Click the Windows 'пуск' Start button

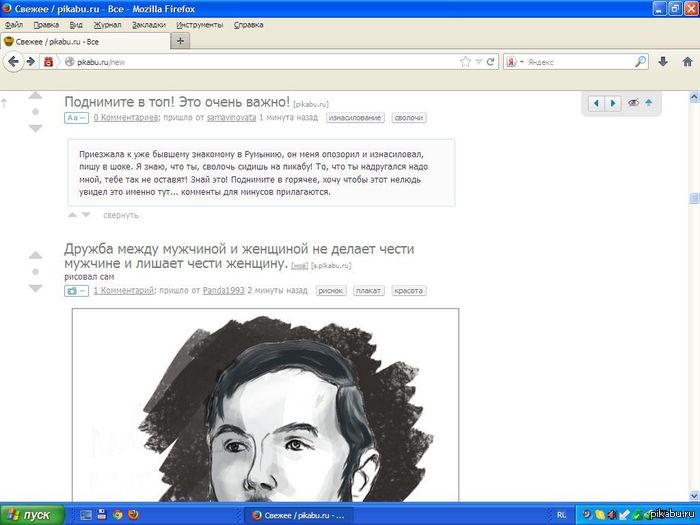tap(32, 515)
